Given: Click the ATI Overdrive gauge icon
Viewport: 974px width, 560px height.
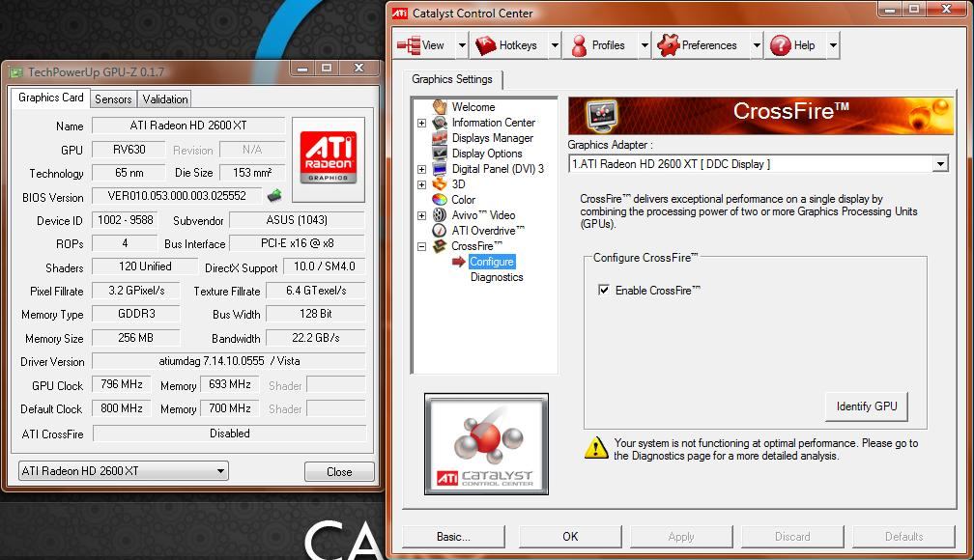Looking at the screenshot, I should click(x=440, y=231).
